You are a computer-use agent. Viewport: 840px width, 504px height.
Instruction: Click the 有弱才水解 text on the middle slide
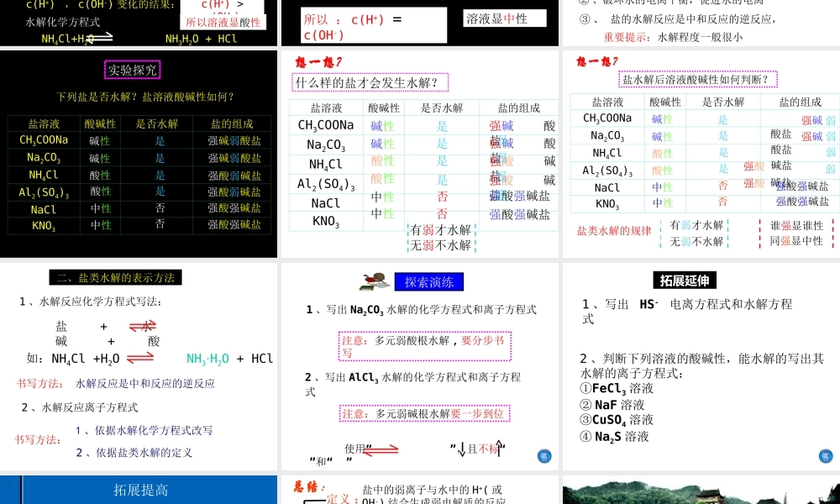pos(441,230)
